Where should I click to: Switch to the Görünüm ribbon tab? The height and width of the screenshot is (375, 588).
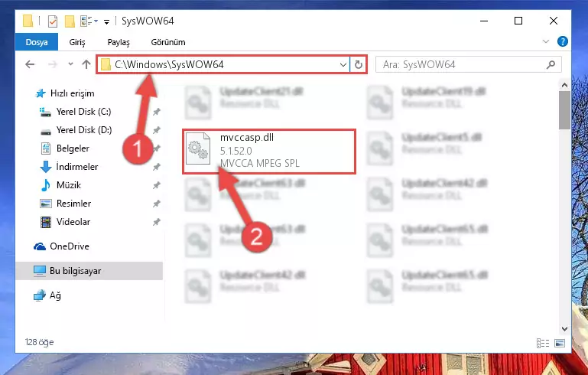point(168,42)
